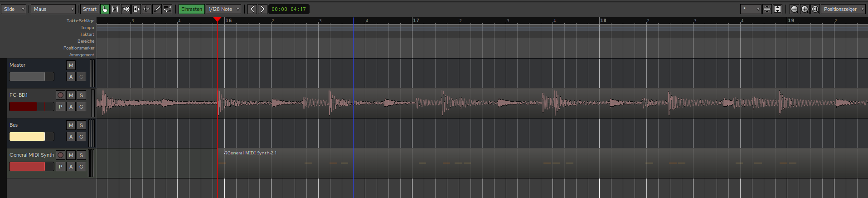Click the shrink tracks icon

coord(767,9)
